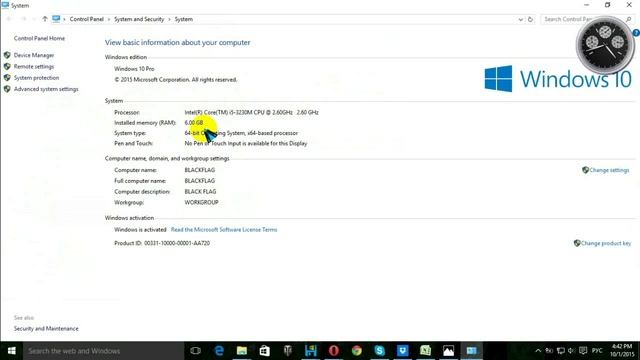Select the System breadcrumb segment

184,19
